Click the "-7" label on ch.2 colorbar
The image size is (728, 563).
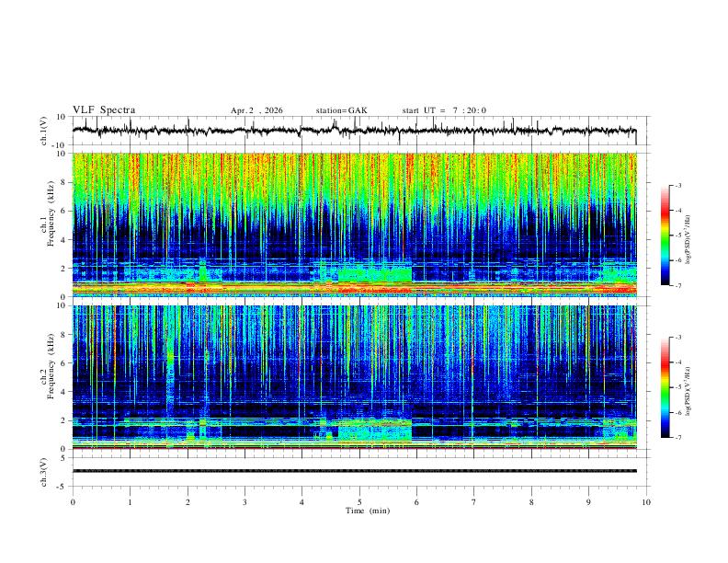point(678,438)
